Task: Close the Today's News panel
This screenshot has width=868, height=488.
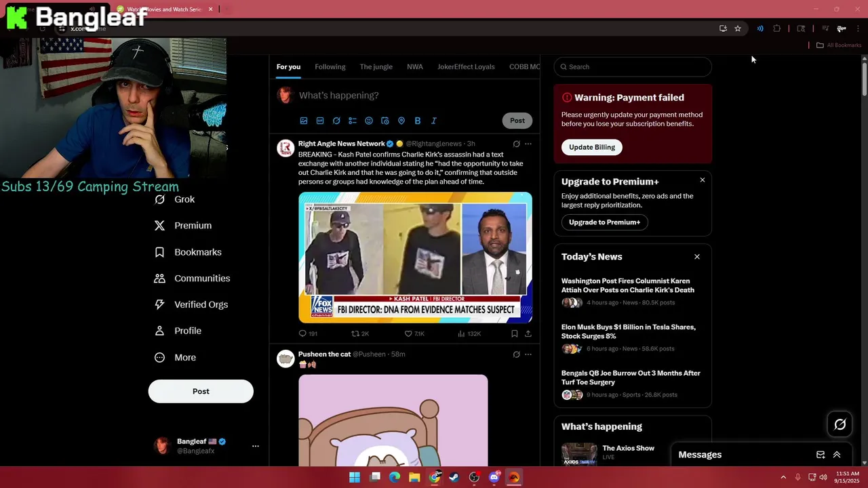Action: click(x=697, y=257)
